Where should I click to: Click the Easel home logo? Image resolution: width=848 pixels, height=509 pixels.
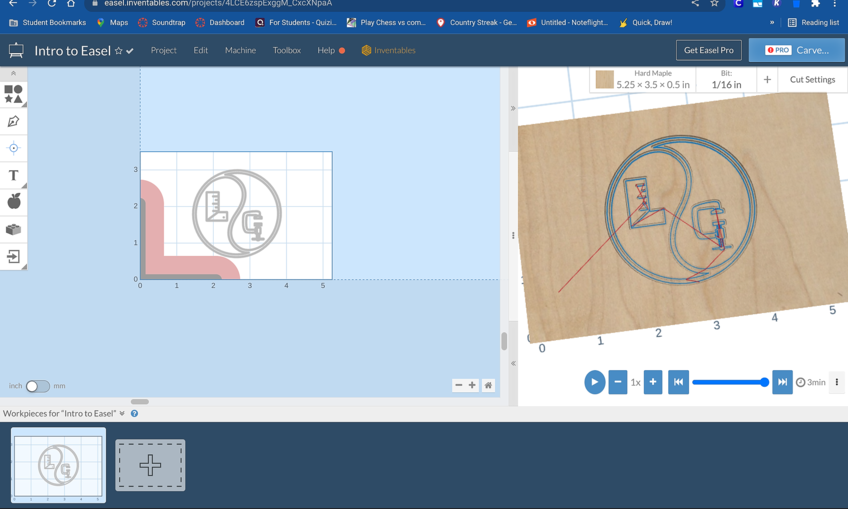pyautogui.click(x=16, y=50)
